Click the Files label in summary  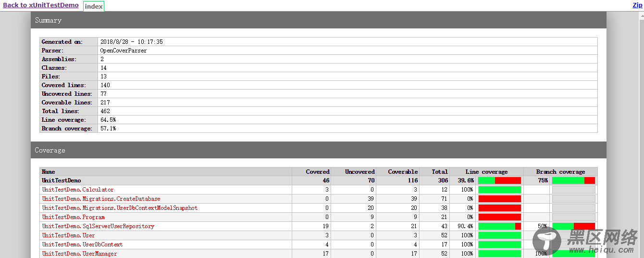pos(50,77)
